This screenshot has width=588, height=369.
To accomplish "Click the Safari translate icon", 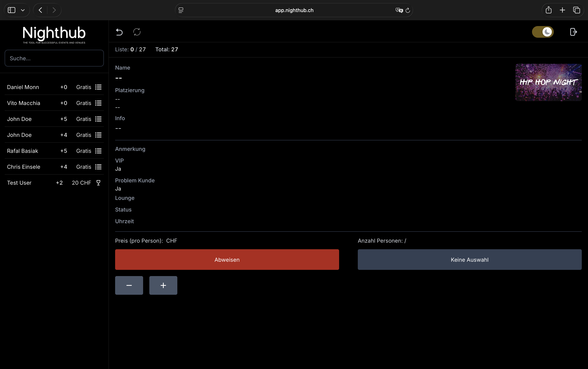I will click(399, 10).
